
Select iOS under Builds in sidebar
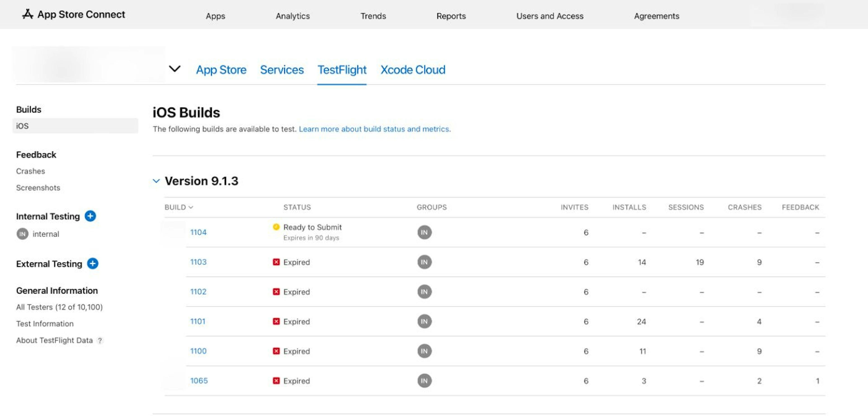[x=75, y=126]
